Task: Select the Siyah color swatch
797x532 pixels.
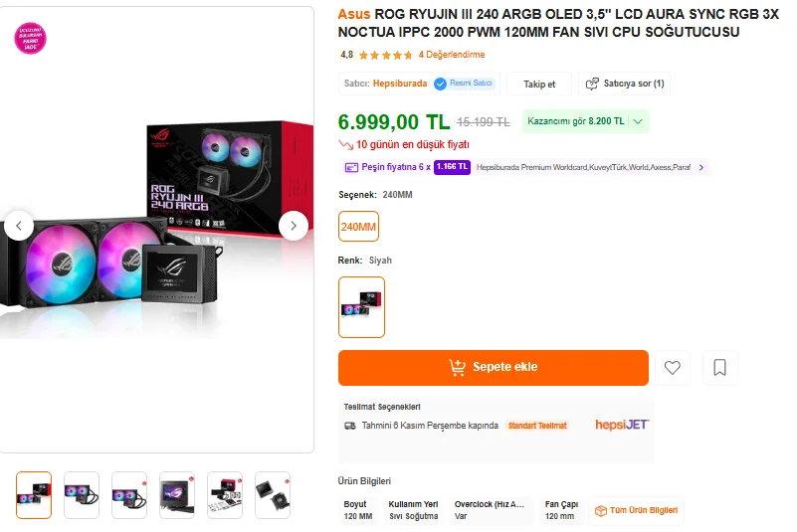Action: (x=361, y=306)
